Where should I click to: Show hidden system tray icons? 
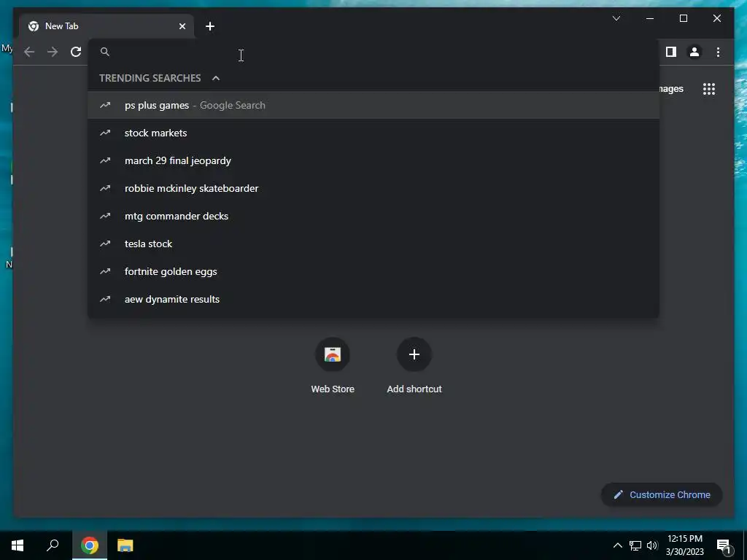(617, 545)
